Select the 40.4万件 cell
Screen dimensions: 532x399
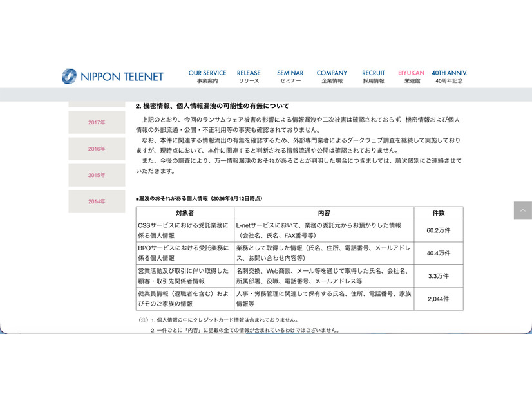point(439,253)
